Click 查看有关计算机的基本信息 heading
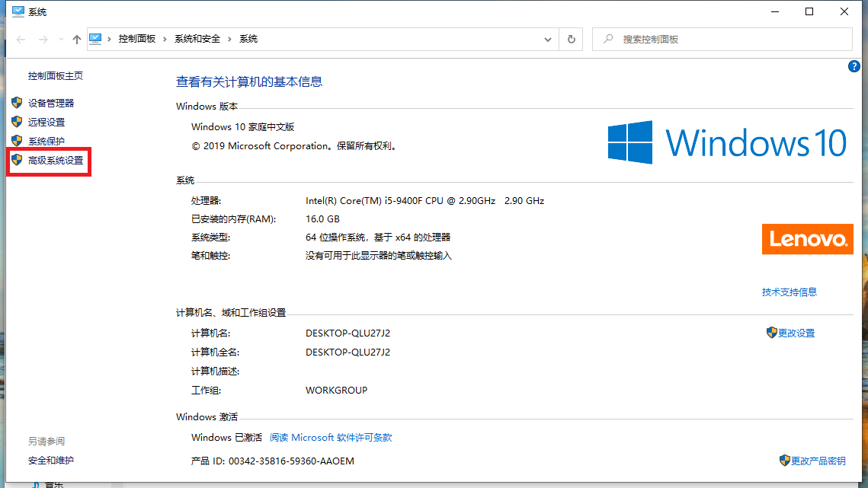This screenshot has width=868, height=488. 249,82
